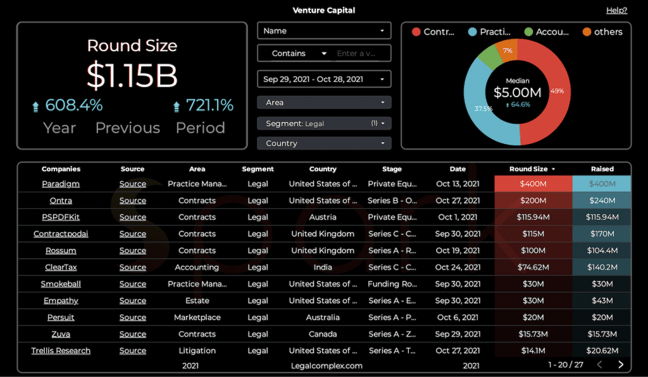Viewport: 648px width, 377px height.
Task: Expand the date range Sep 29 - Oct 28 picker
Action: [324, 79]
